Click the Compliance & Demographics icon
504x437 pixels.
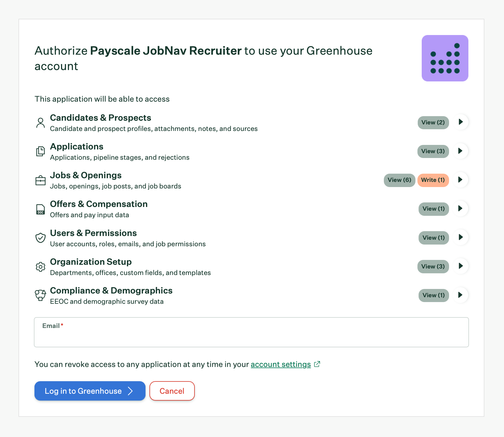[40, 295]
